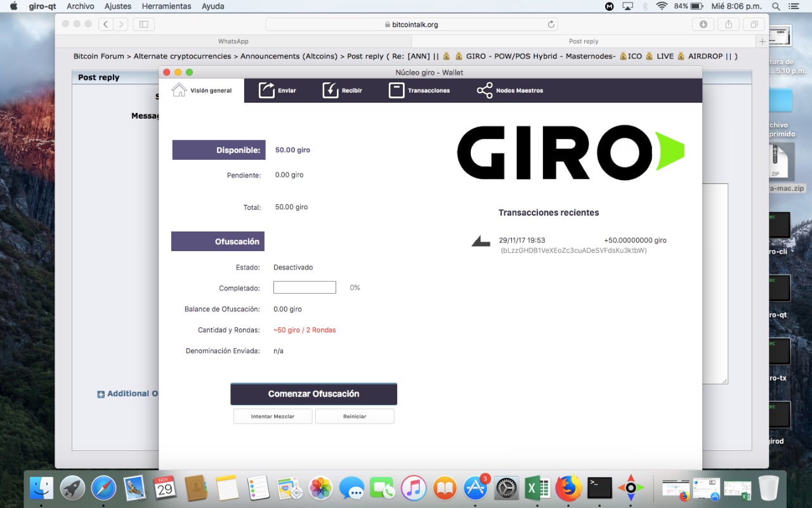Click Safari back navigation button
Image resolution: width=812 pixels, height=508 pixels.
pos(105,24)
